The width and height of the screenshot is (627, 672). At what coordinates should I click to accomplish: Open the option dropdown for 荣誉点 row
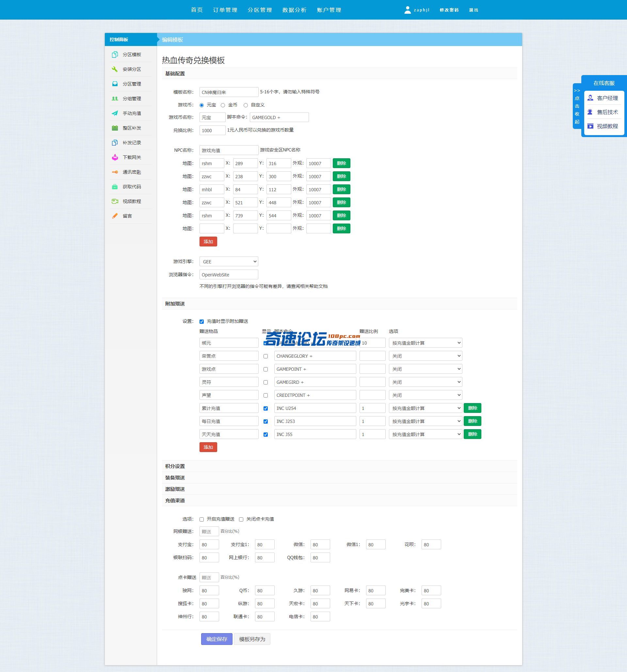tap(426, 356)
